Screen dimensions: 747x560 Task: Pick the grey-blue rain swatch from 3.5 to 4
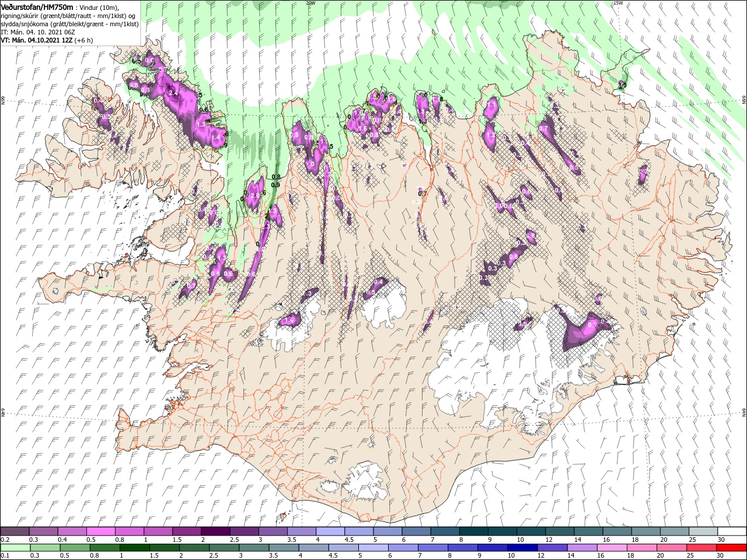click(284, 547)
